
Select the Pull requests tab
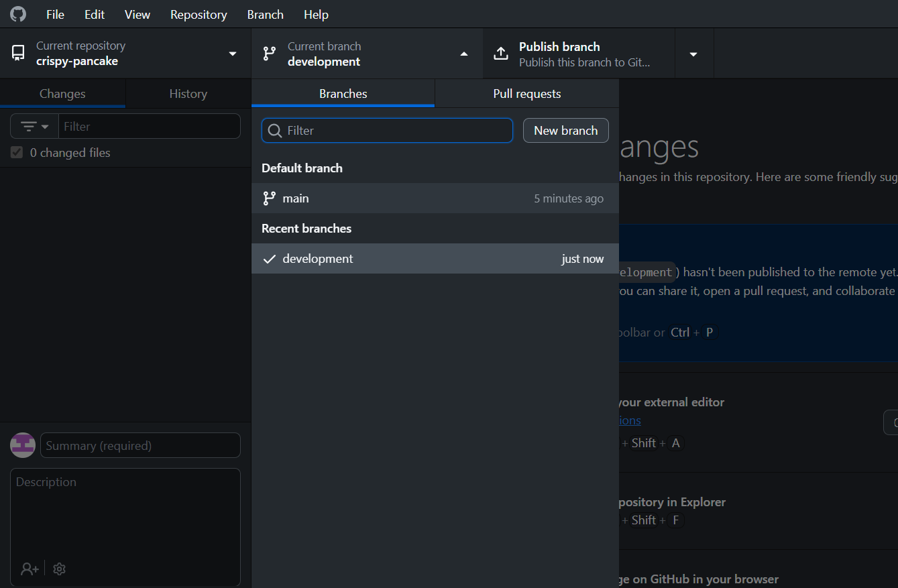(527, 94)
